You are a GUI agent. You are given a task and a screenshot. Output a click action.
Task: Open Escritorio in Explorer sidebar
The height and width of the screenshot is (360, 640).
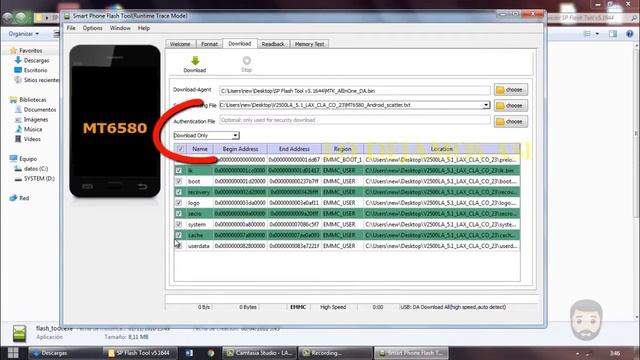35,70
